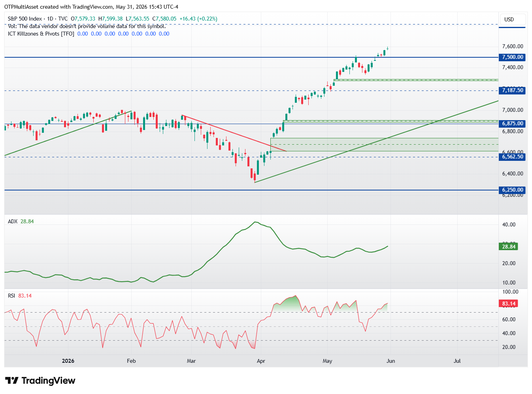Click the Apr label on time axis
The image size is (532, 394).
click(x=261, y=361)
